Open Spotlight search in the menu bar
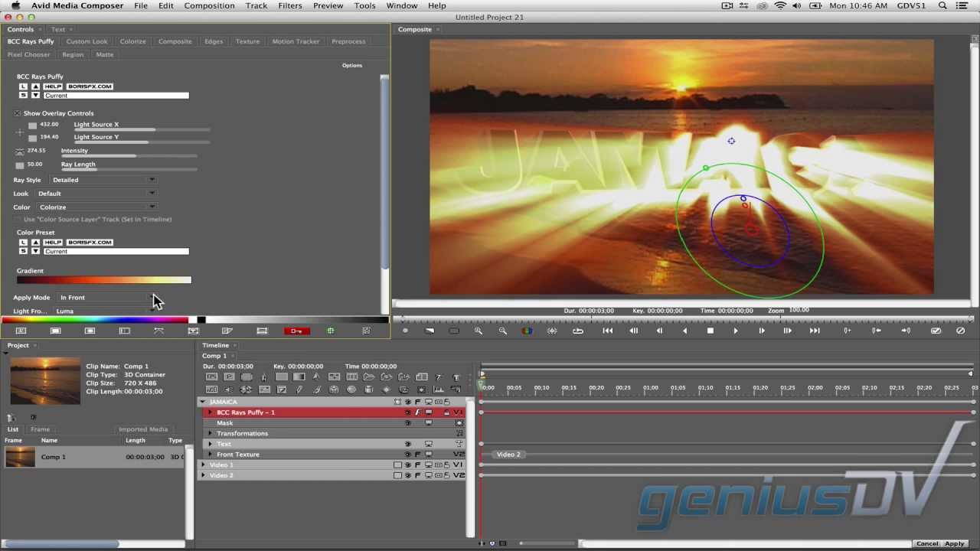This screenshot has width=980, height=551. click(942, 5)
